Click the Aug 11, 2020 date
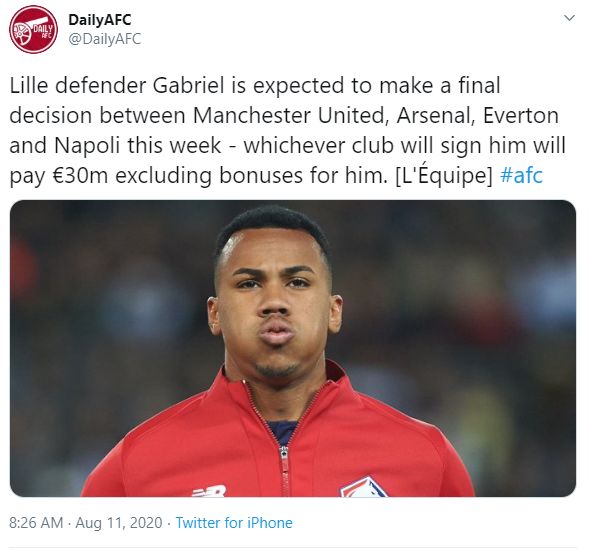This screenshot has width=589, height=550. point(119,523)
